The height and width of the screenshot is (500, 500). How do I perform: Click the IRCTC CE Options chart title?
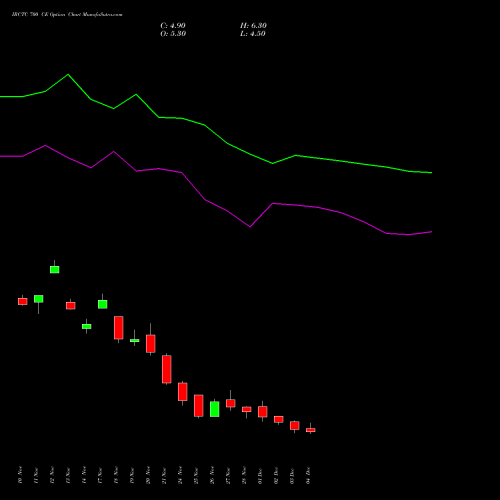click(67, 15)
